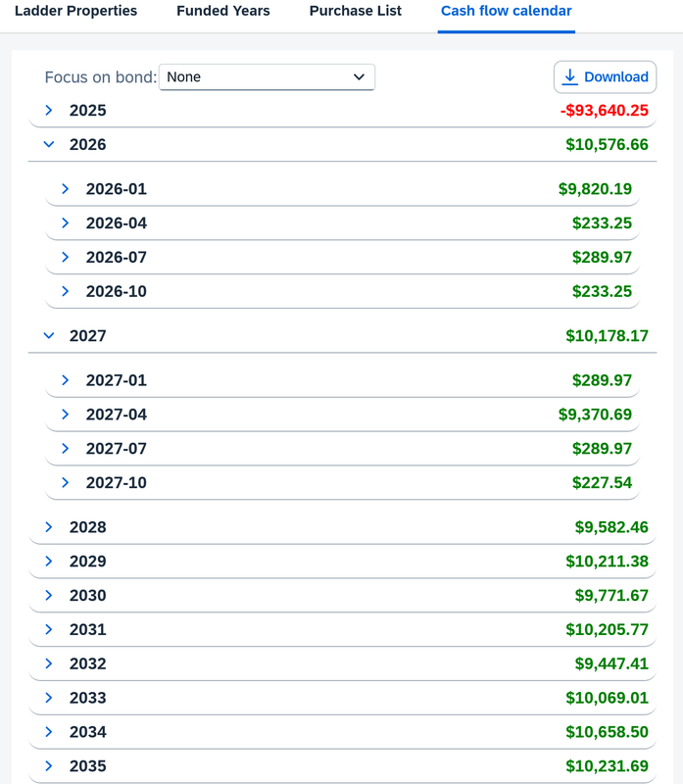
Task: Open the Focus on bond dropdown
Action: click(x=267, y=77)
